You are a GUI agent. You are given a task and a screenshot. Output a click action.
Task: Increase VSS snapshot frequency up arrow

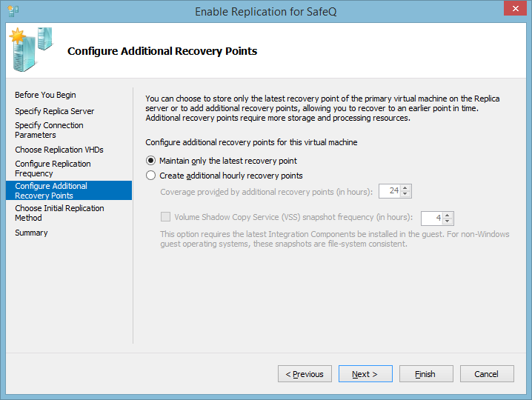coord(448,215)
